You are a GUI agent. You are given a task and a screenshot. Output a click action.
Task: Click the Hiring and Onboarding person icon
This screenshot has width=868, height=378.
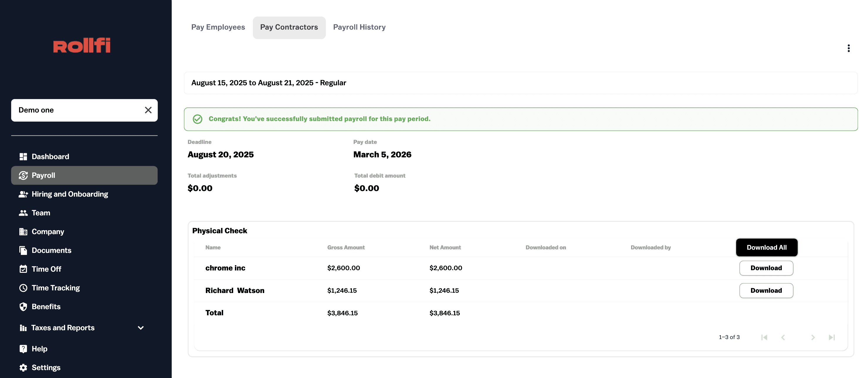coord(23,194)
